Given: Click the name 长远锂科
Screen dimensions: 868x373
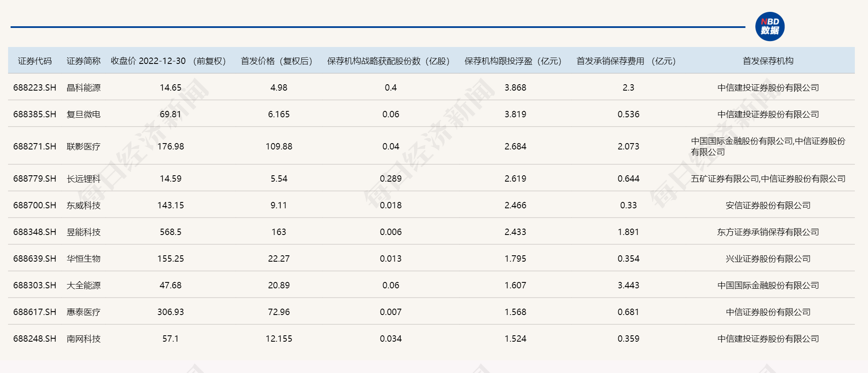Looking at the screenshot, I should tap(83, 179).
